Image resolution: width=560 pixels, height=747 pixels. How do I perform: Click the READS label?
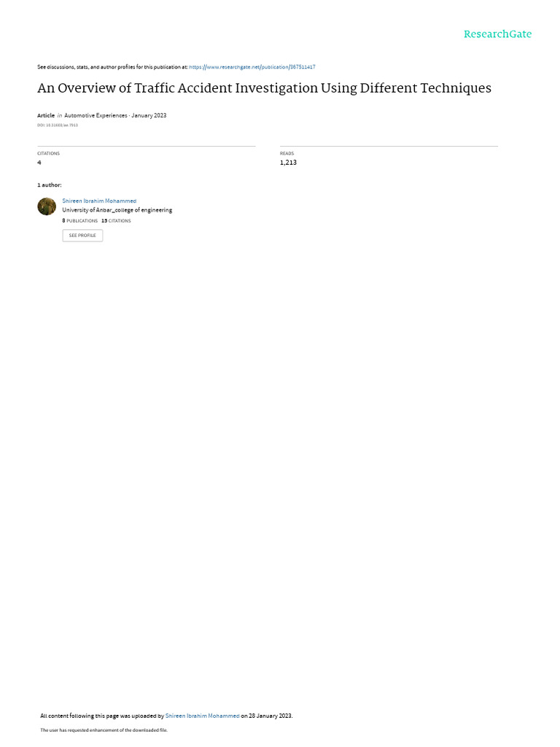click(287, 153)
